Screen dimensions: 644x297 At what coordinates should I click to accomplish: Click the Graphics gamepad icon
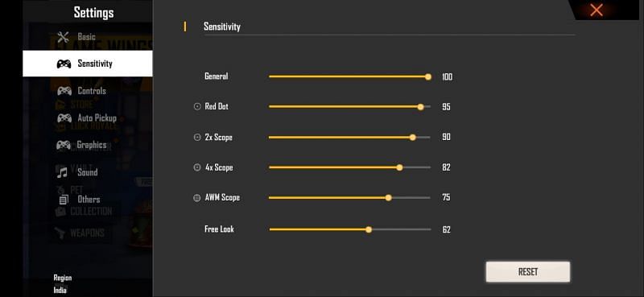[x=64, y=145]
